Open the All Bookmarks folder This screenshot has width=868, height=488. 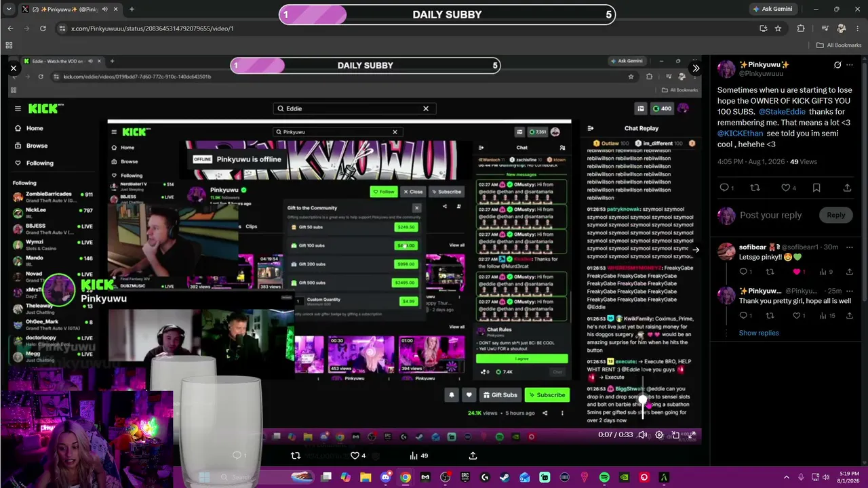[839, 45]
